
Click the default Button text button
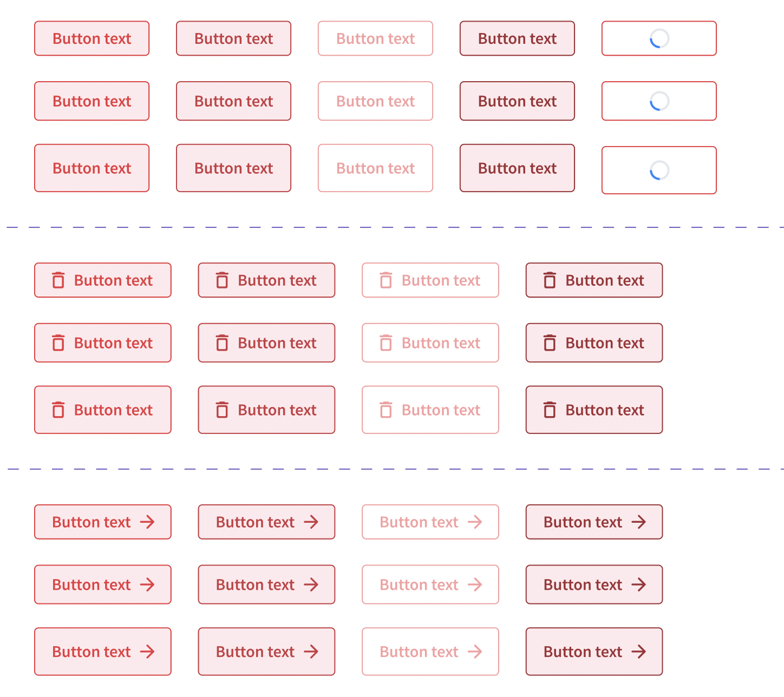(x=92, y=38)
